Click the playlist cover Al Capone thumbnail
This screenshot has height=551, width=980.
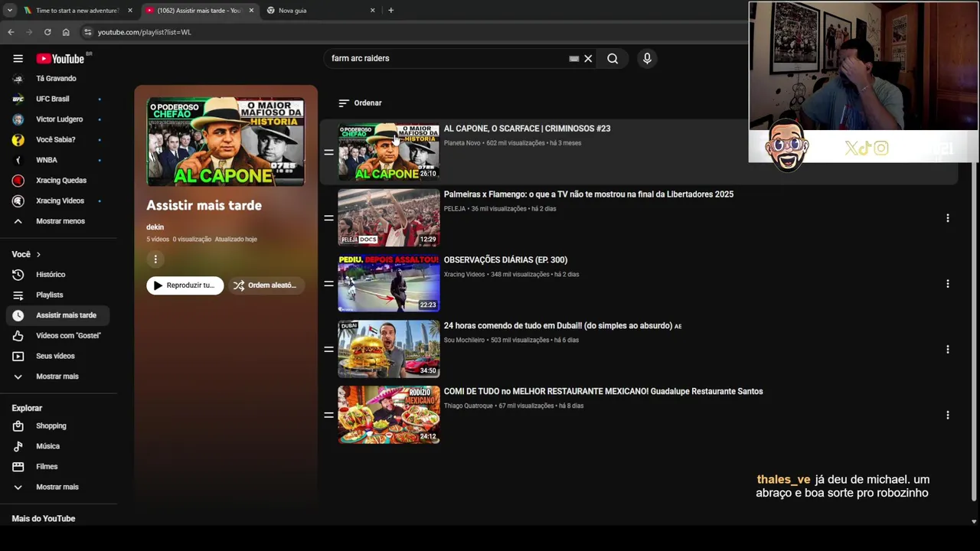(226, 142)
